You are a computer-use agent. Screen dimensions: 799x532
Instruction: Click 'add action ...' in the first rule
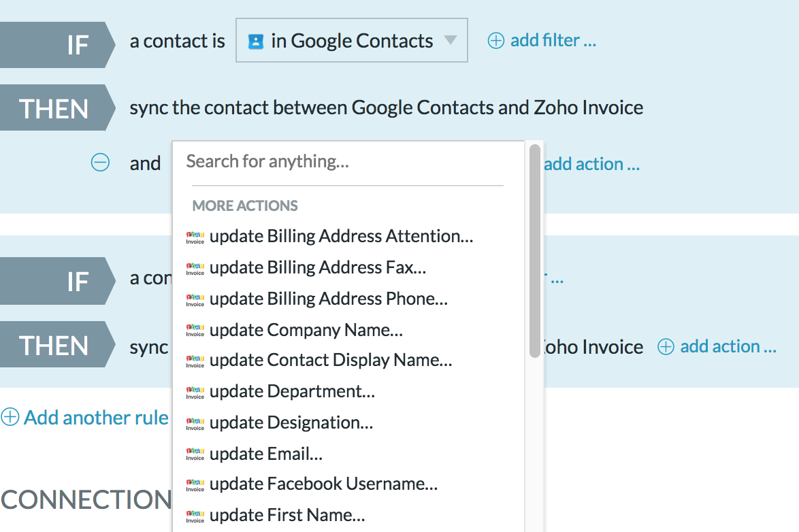pos(591,164)
